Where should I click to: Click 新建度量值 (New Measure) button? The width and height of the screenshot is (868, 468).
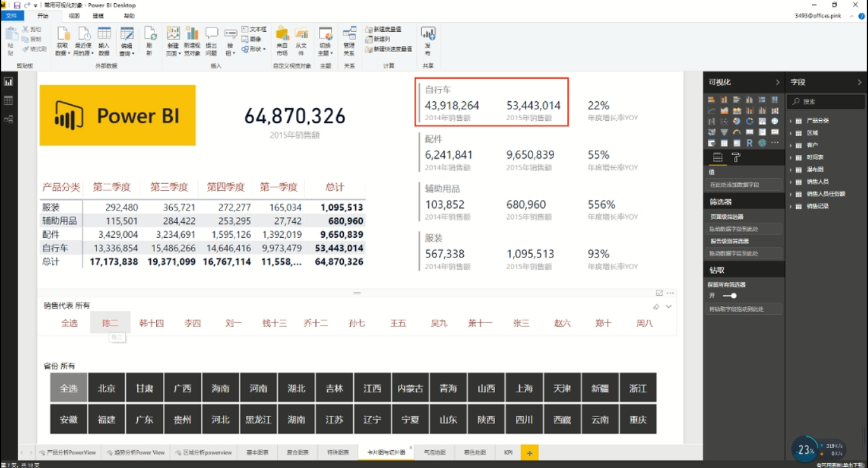[383, 29]
